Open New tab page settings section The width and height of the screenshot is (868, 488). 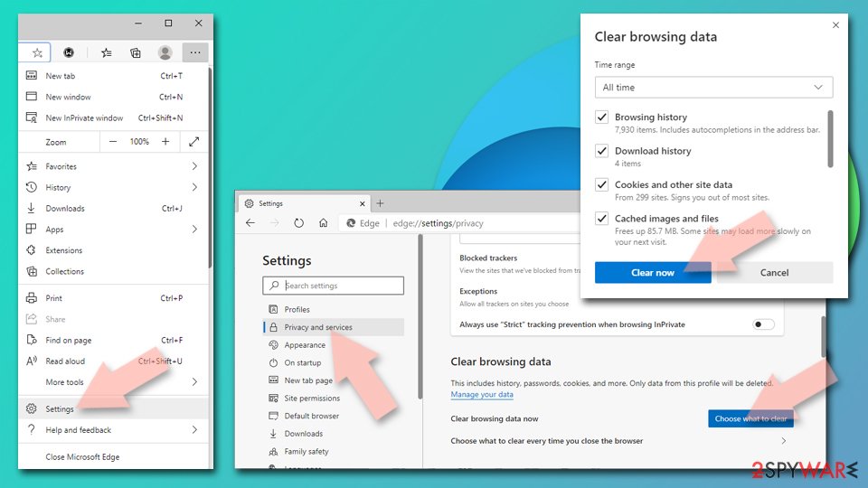(x=334, y=380)
